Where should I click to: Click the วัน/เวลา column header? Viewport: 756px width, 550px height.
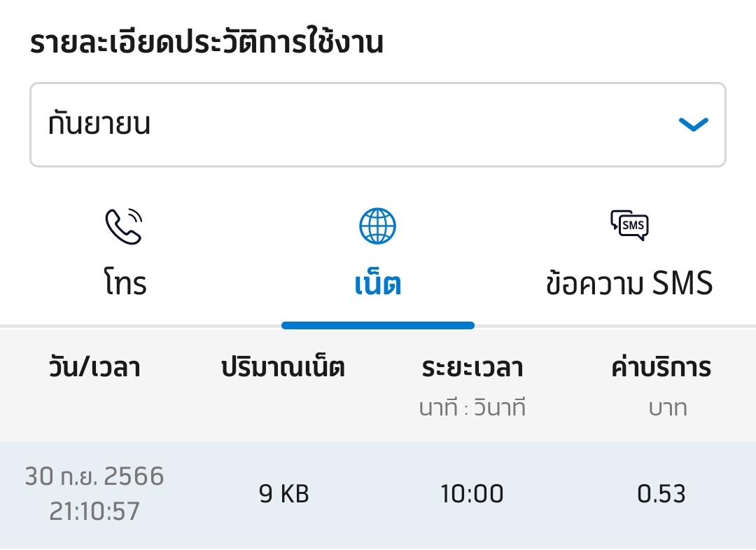click(x=94, y=367)
